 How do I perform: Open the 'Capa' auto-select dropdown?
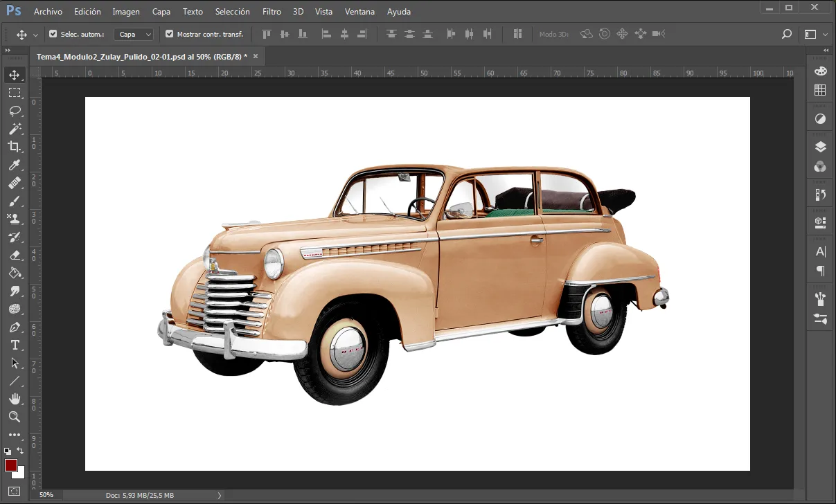click(x=134, y=34)
